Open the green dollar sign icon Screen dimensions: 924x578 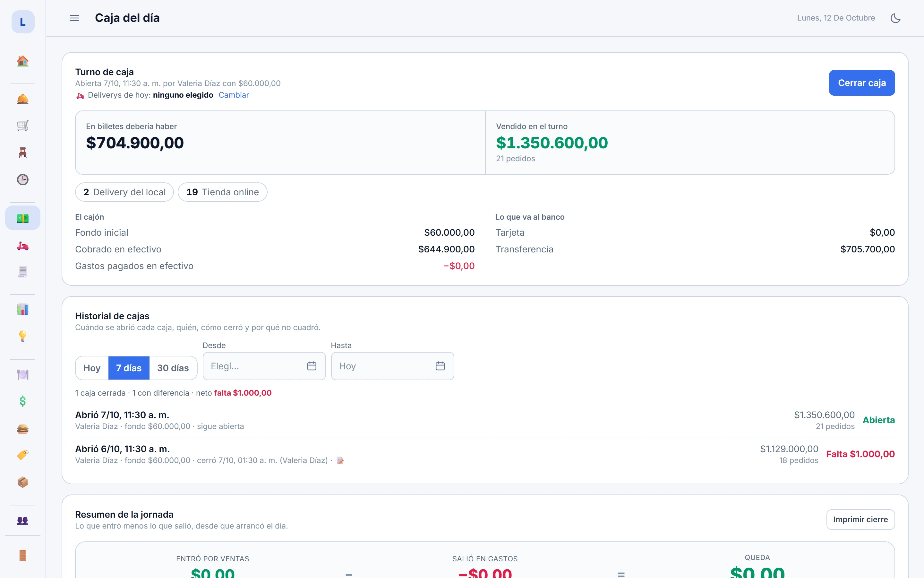22,401
